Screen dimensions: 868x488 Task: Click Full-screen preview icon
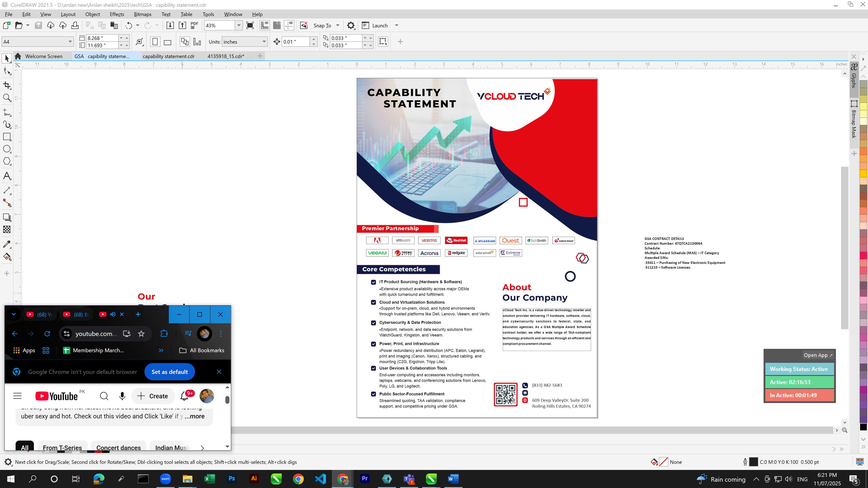click(x=250, y=25)
